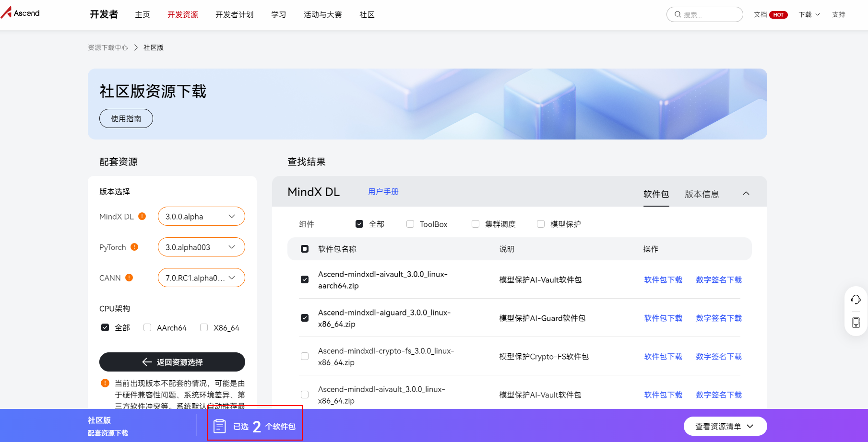Click the orange warning icon beside the notice text

pyautogui.click(x=105, y=383)
